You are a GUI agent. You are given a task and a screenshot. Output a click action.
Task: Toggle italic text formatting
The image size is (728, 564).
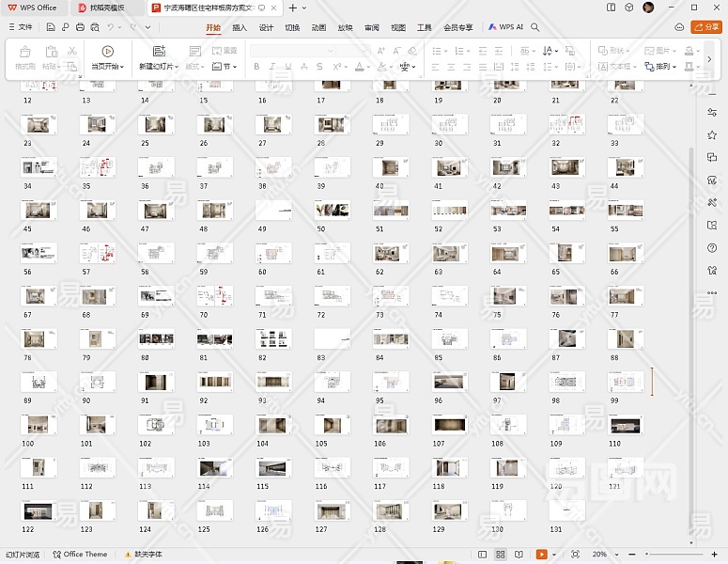(271, 67)
